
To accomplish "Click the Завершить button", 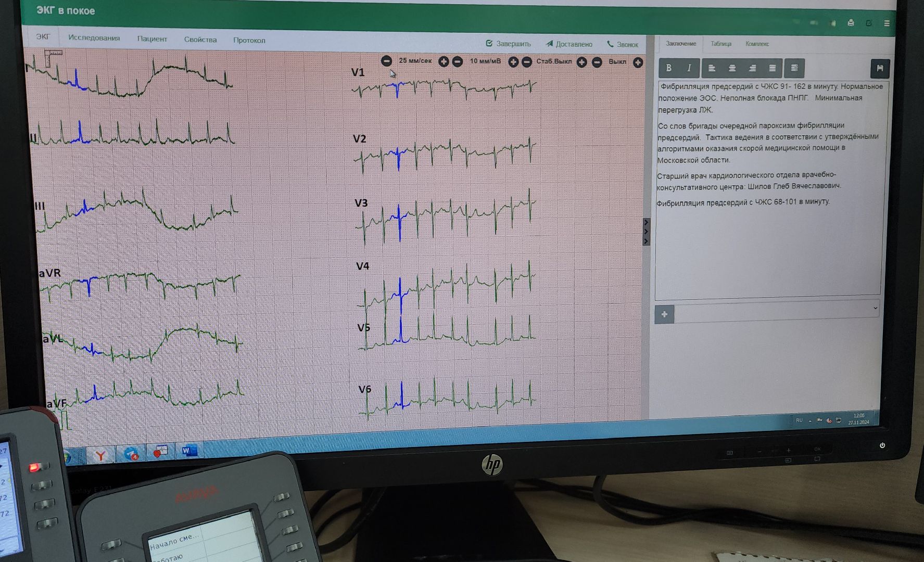I will (508, 44).
